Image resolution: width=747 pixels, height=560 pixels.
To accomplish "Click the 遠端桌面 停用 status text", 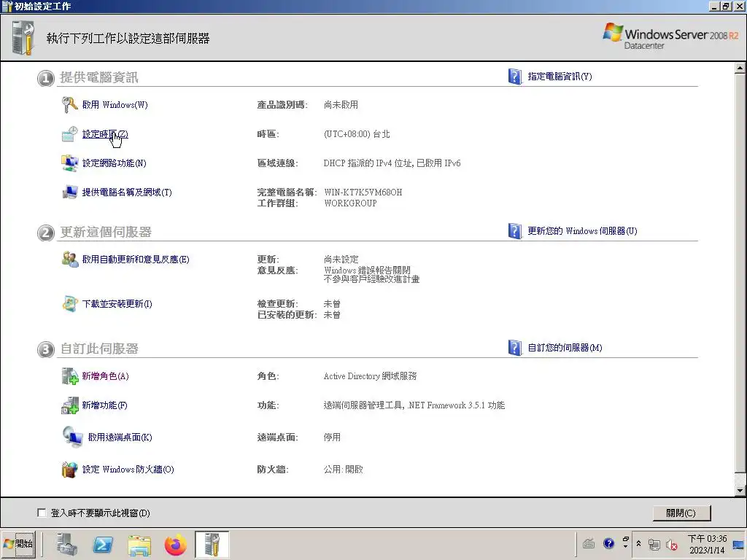I will [332, 437].
